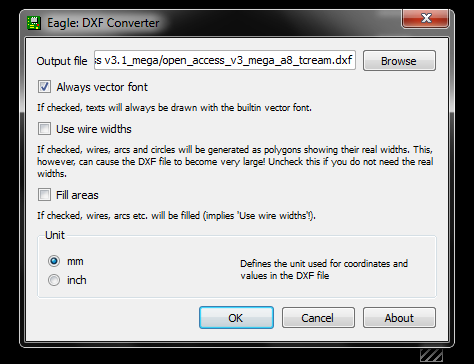The height and width of the screenshot is (364, 474).
Task: Choose the inch unit radio button
Action: coord(54,280)
